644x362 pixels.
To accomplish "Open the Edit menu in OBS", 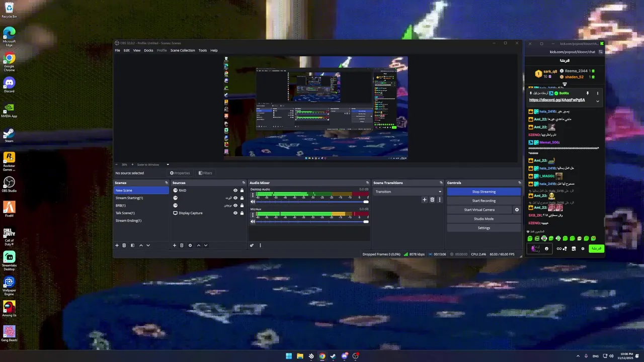I will pyautogui.click(x=127, y=50).
